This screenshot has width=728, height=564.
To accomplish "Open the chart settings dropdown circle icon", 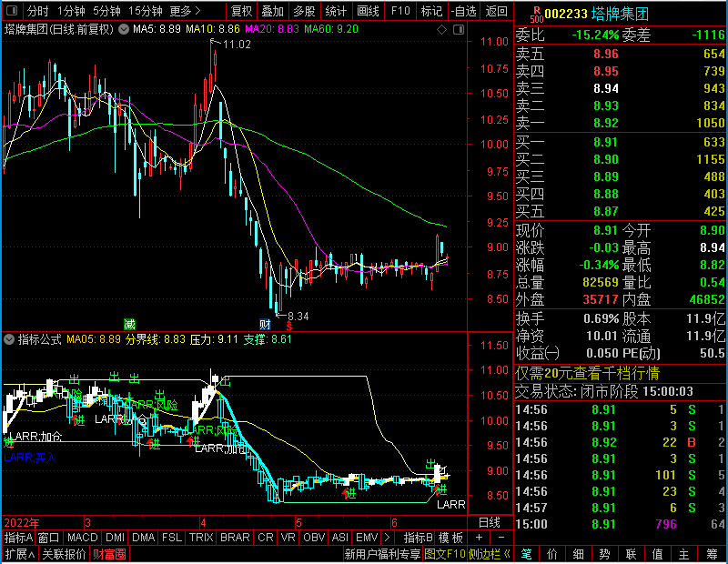I will (124, 29).
